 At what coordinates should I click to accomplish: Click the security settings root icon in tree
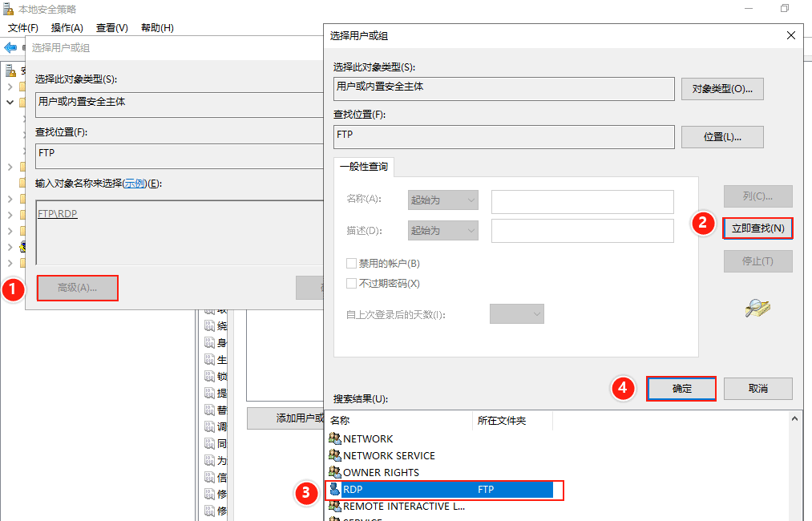pyautogui.click(x=11, y=71)
